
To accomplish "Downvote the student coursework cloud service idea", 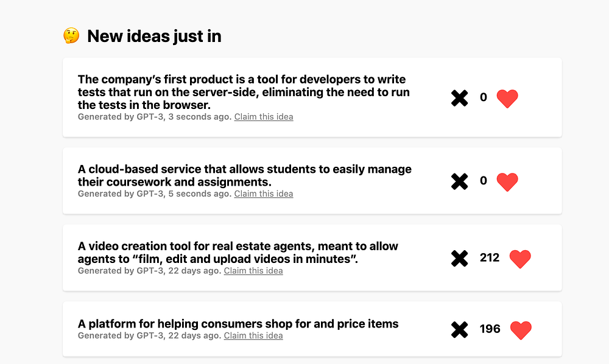I will 460,181.
